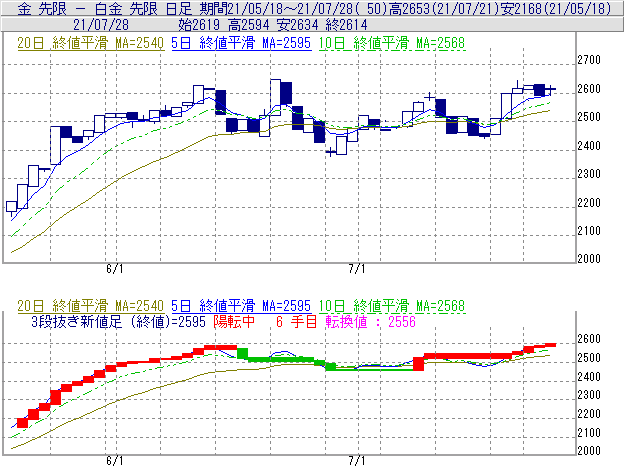Click the 7/1 date label under lower chart
The image size is (624, 475).
click(x=357, y=461)
